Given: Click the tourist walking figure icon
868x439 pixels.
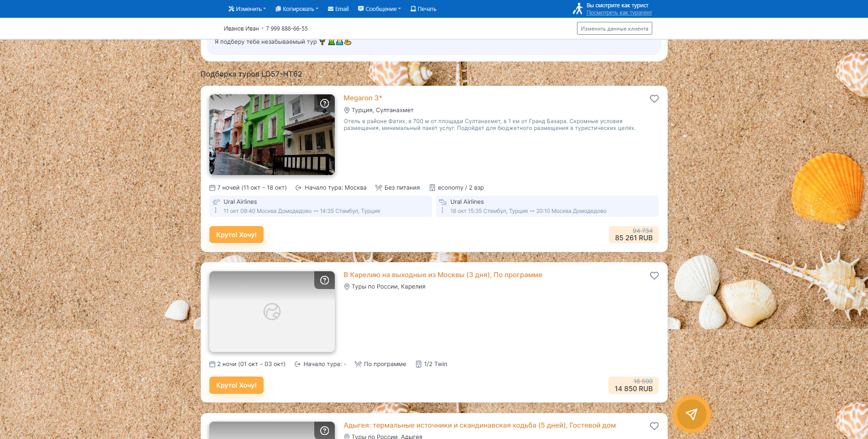Looking at the screenshot, I should 578,9.
